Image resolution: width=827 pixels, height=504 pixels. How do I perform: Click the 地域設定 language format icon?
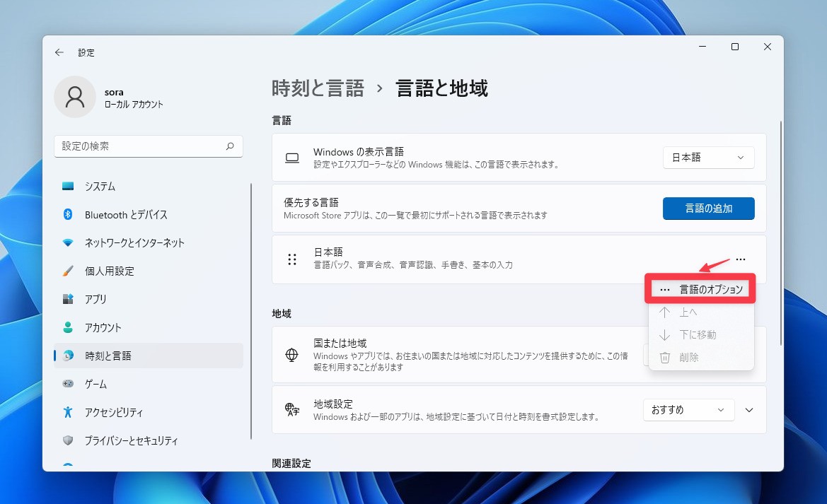click(x=292, y=409)
